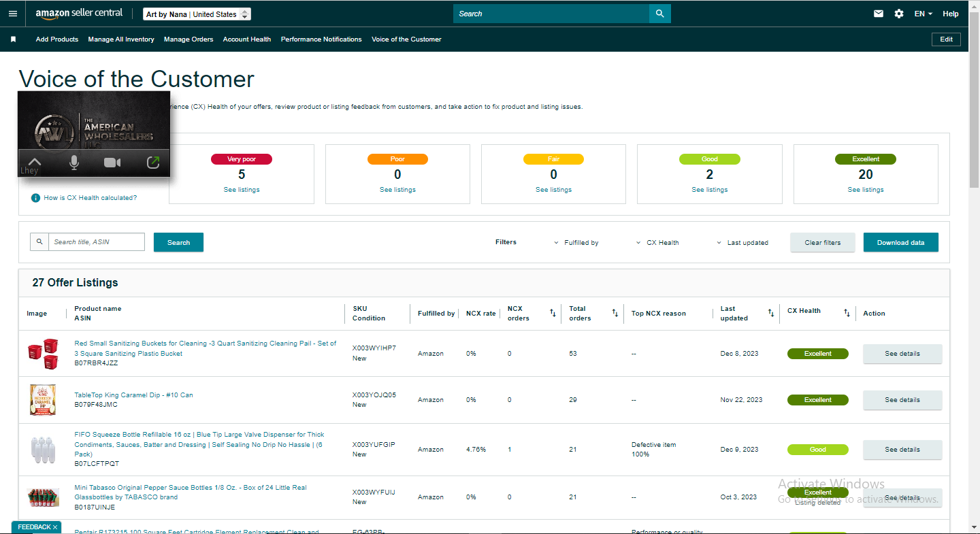
Task: Click Clear filters button
Action: point(823,242)
